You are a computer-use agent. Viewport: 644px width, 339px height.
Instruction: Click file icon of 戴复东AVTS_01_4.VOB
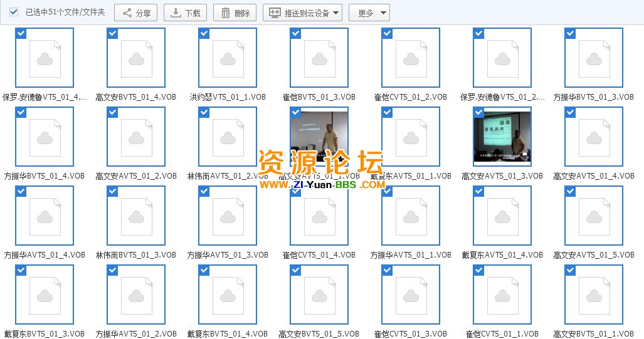pyautogui.click(x=502, y=216)
